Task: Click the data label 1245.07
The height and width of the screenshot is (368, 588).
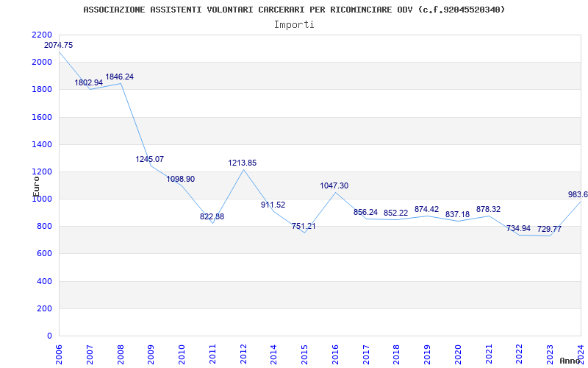Action: point(150,159)
